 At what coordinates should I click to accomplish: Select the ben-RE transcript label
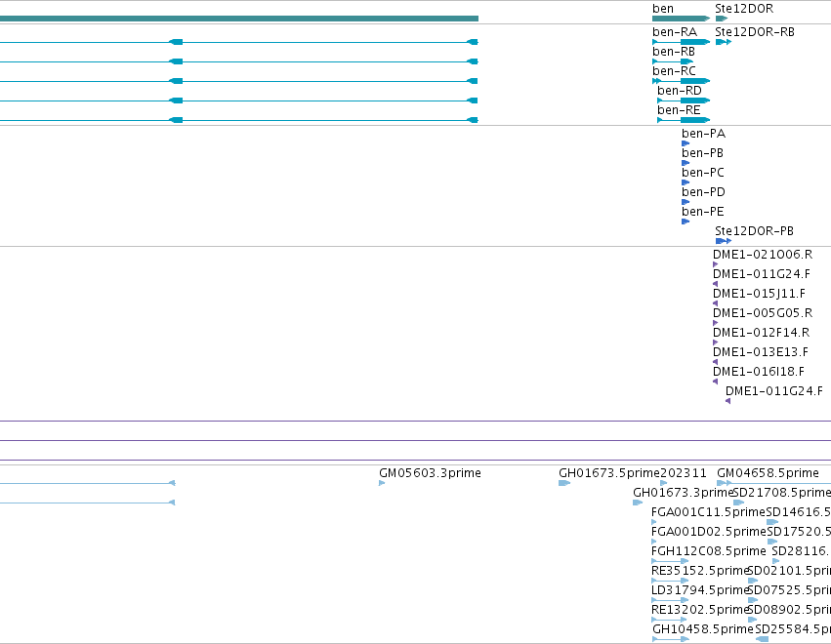679,110
